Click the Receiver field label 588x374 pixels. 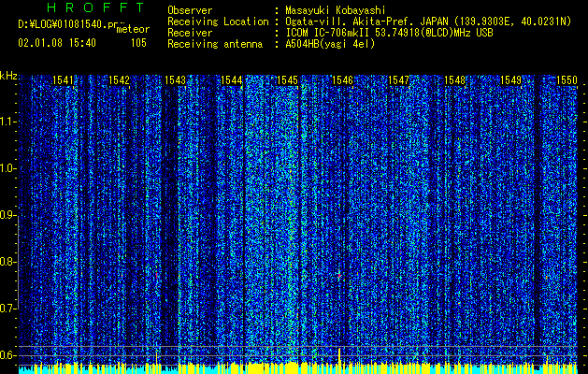point(190,33)
